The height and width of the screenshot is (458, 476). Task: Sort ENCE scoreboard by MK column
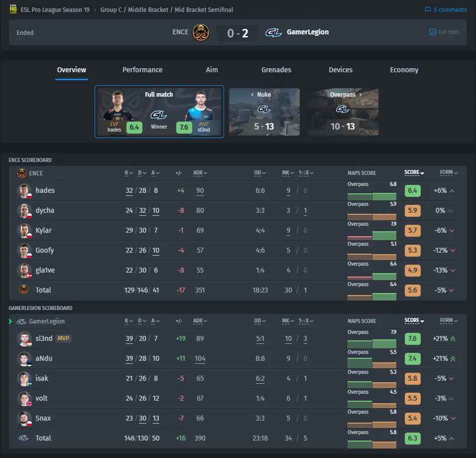point(288,173)
